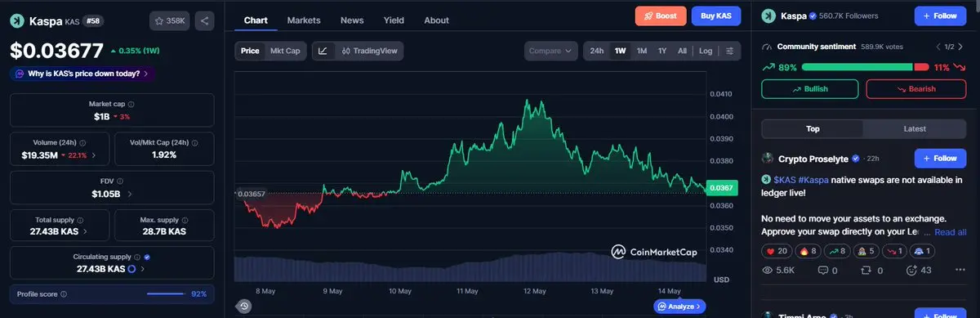
Task: Follow the Kaspa community page
Action: 940,16
